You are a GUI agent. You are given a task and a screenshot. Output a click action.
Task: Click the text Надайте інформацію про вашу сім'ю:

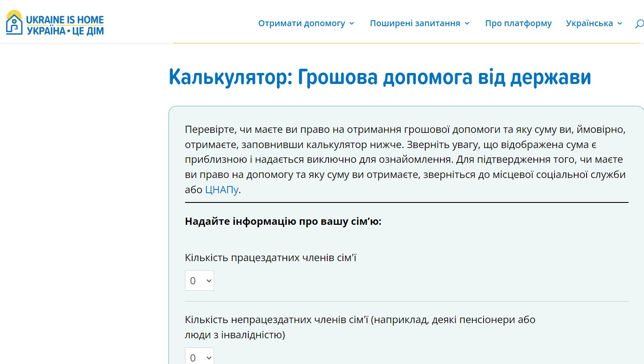click(x=283, y=221)
